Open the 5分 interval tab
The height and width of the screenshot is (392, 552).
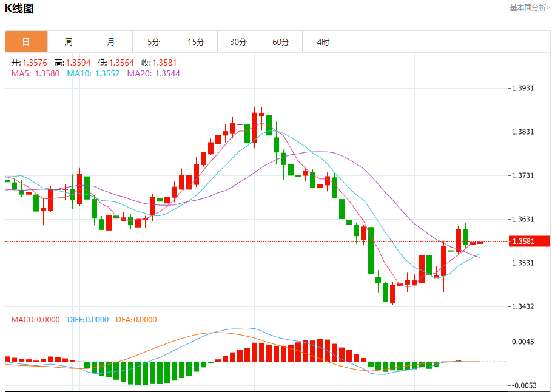(153, 42)
